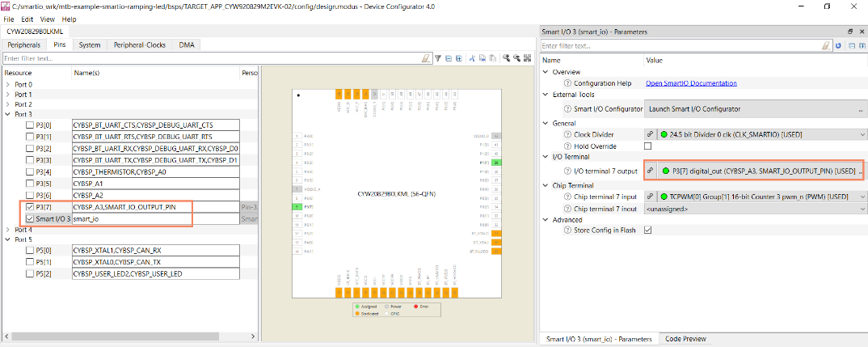This screenshot has width=868, height=347.
Task: Collapse the Advanced parameter group
Action: [546, 219]
